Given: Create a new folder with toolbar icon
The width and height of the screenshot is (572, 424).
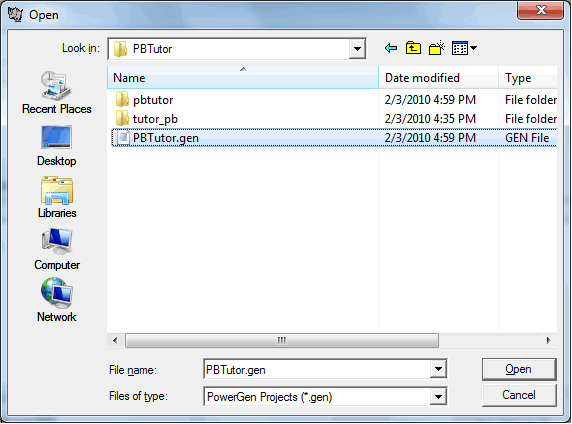Looking at the screenshot, I should tap(437, 48).
